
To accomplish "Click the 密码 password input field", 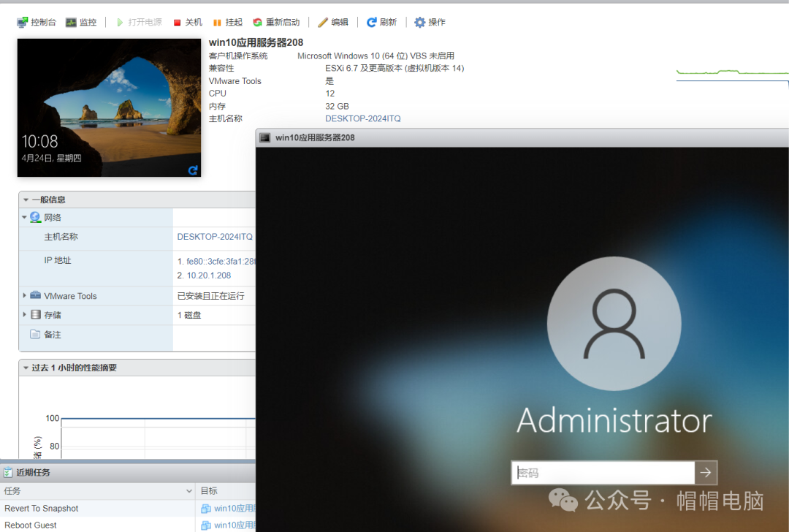I will (x=603, y=473).
